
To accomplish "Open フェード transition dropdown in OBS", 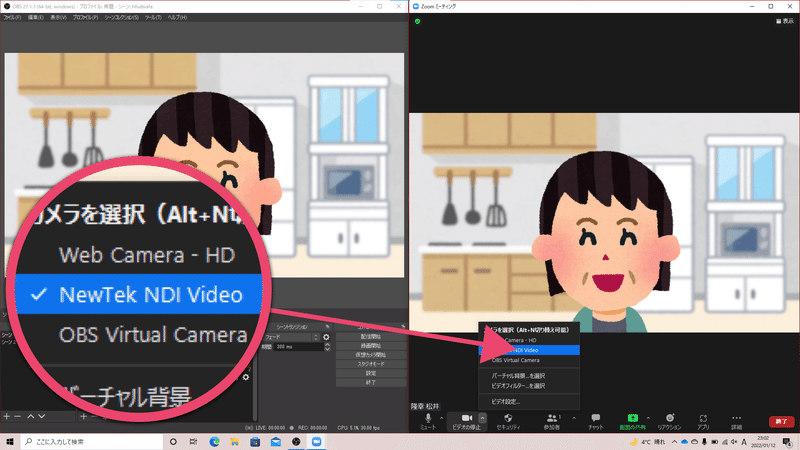I will coord(291,337).
